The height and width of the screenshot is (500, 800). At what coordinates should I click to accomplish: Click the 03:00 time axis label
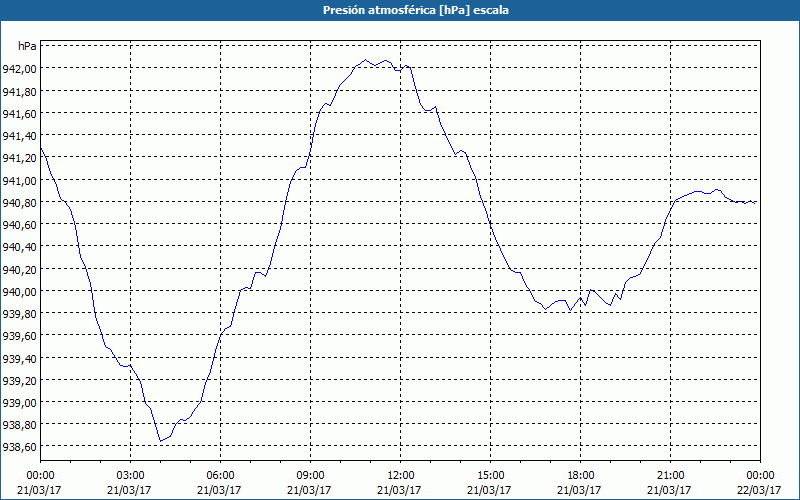[x=130, y=476]
